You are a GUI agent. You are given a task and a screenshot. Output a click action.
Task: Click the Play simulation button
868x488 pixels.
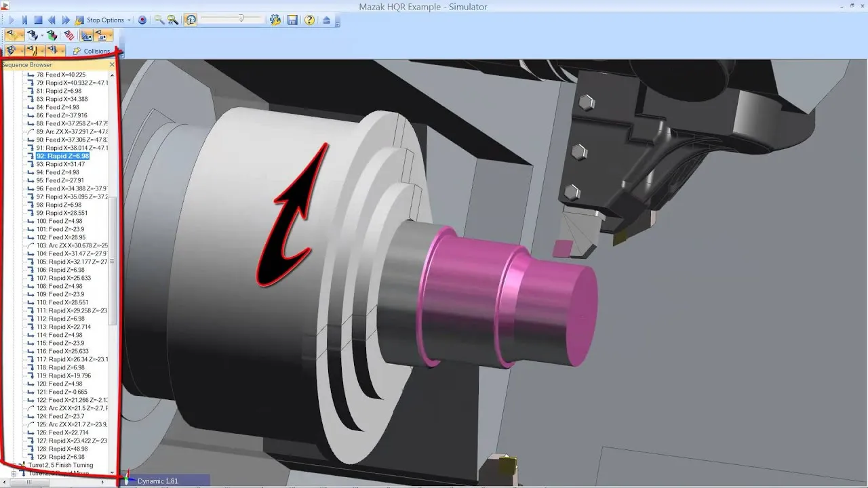coord(12,20)
